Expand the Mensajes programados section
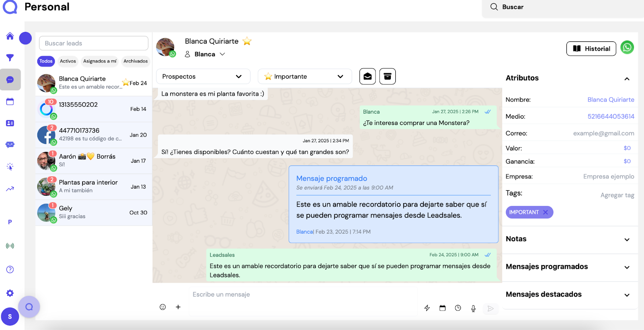 [627, 268]
